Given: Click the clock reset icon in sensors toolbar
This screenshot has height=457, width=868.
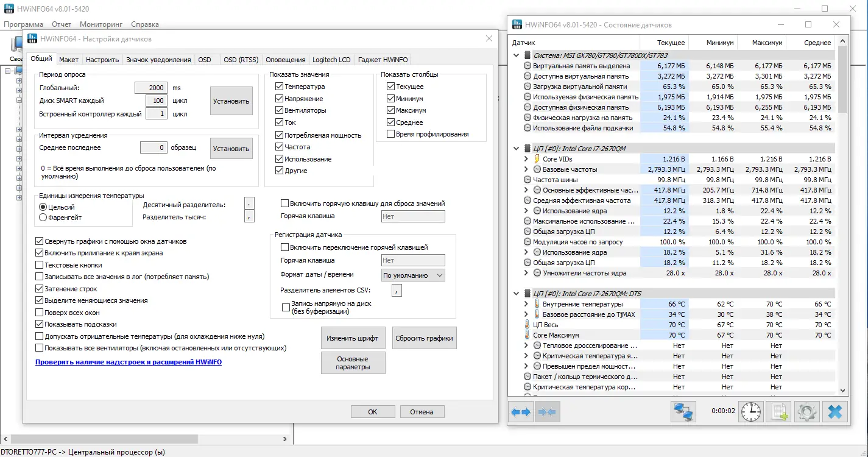Looking at the screenshot, I should pos(751,412).
